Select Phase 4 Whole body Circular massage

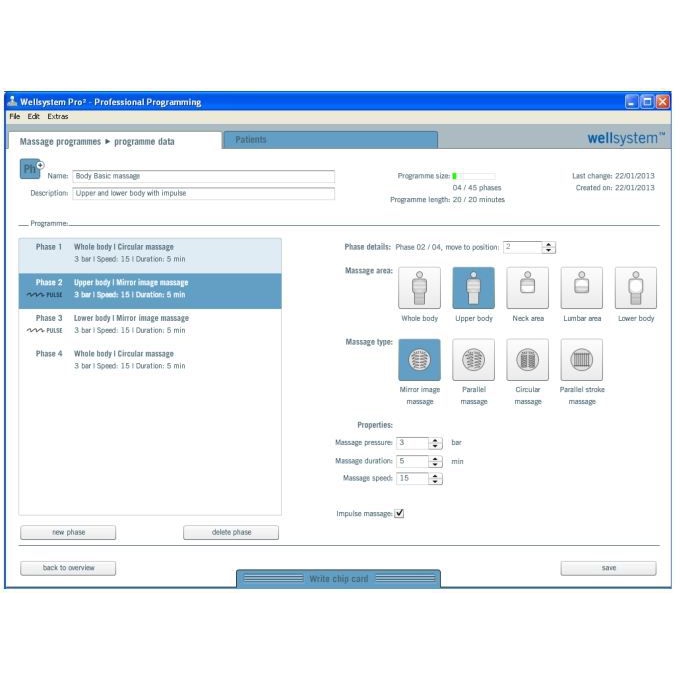150,362
